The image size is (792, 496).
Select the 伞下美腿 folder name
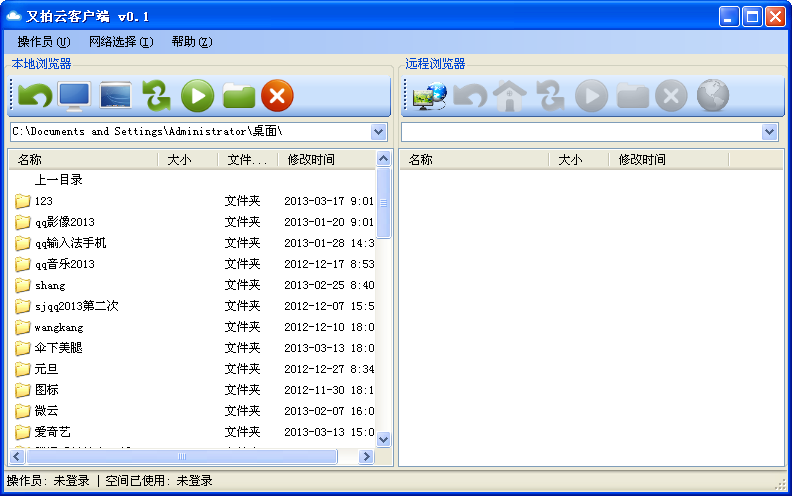(59, 348)
